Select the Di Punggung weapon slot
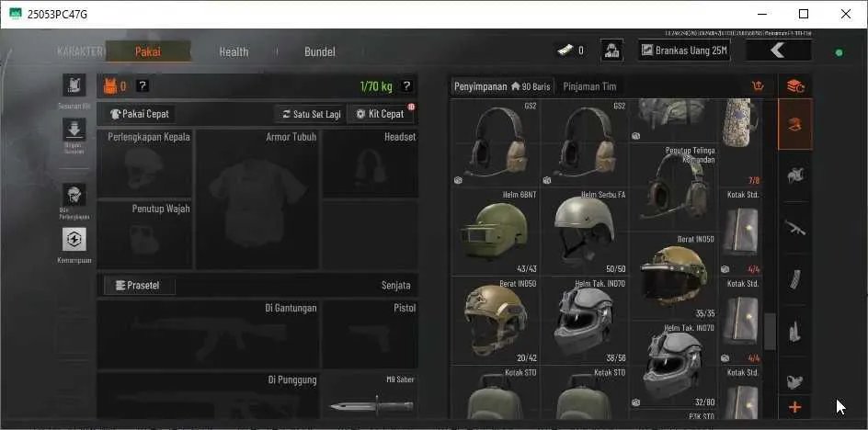868x430 pixels. (208, 396)
